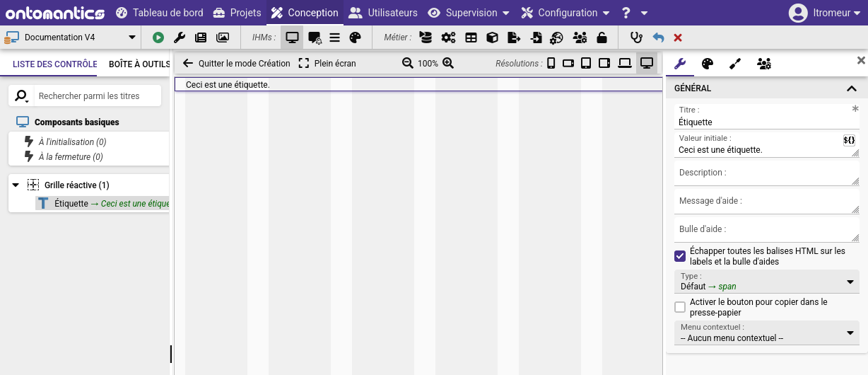This screenshot has width=868, height=375.
Task: Click the IHMs notification message icon
Action: [315, 37]
